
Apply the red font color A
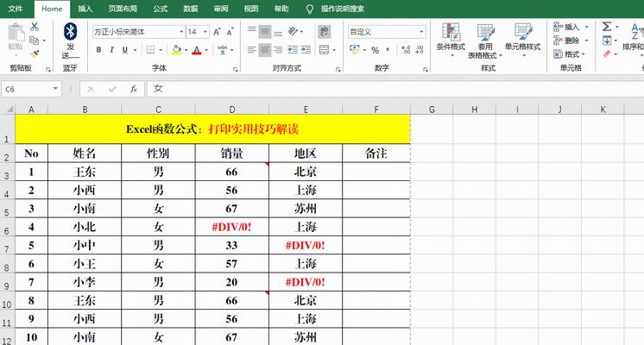pyautogui.click(x=197, y=50)
